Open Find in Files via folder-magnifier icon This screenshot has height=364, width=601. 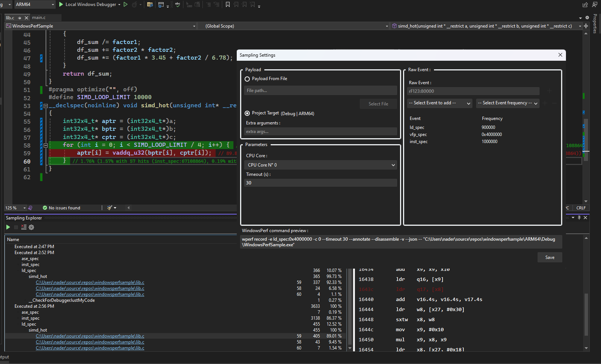[150, 4]
